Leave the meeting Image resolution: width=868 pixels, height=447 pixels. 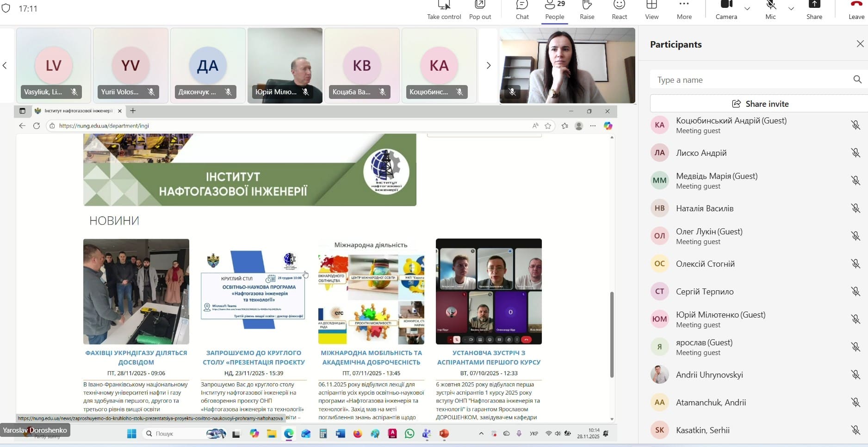[x=856, y=9]
